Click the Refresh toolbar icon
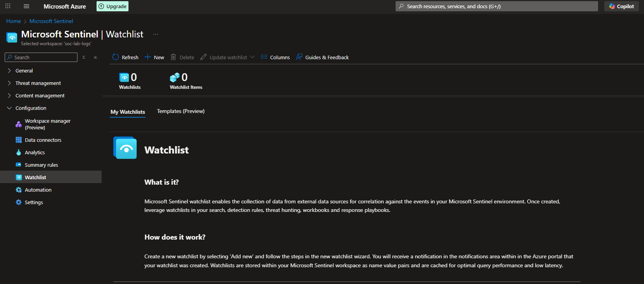Viewport: 644px width, 284px height. click(116, 57)
